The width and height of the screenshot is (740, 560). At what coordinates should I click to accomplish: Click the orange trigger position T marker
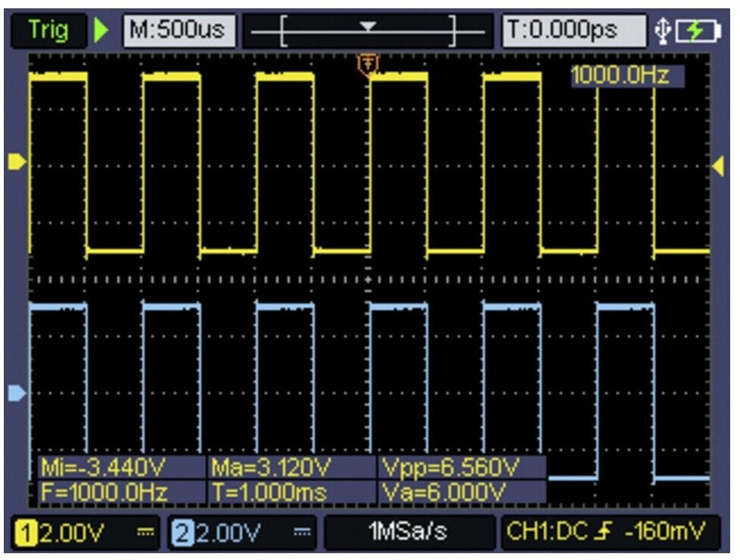368,66
